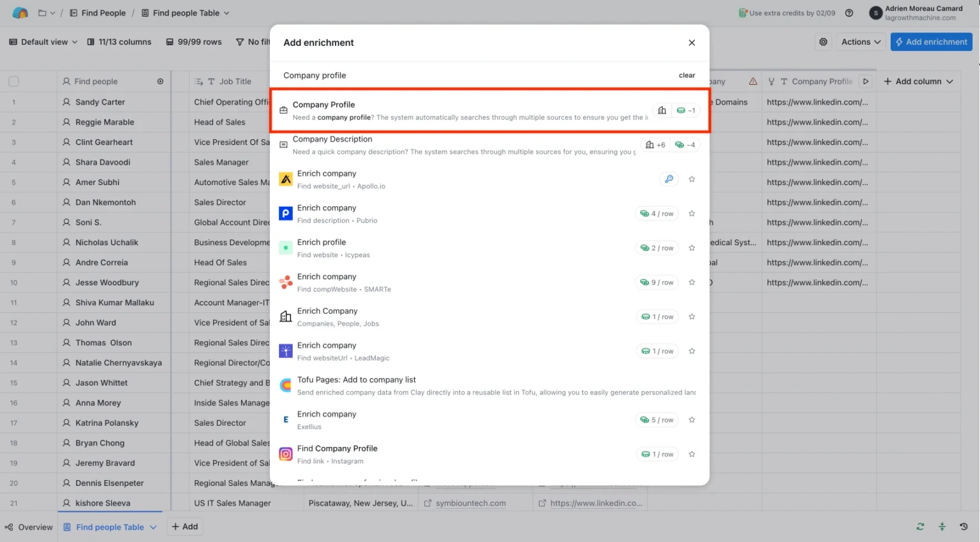Expand the Actions dropdown menu
The width and height of the screenshot is (980, 542).
pyautogui.click(x=861, y=42)
